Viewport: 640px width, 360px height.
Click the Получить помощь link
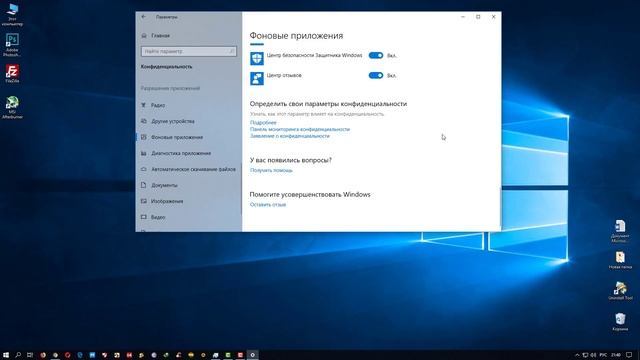[x=271, y=170]
